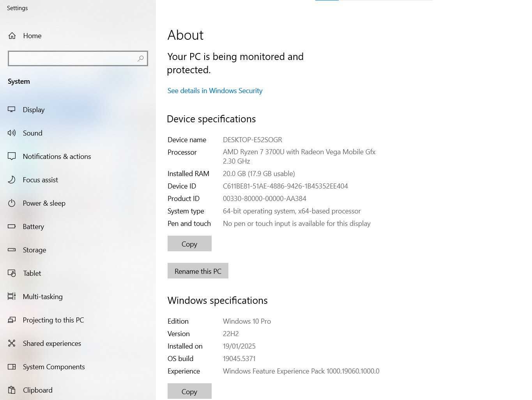Click Product ID 00330-80000-00000-AA384
Screen dimensions: 532x400
pos(265,199)
